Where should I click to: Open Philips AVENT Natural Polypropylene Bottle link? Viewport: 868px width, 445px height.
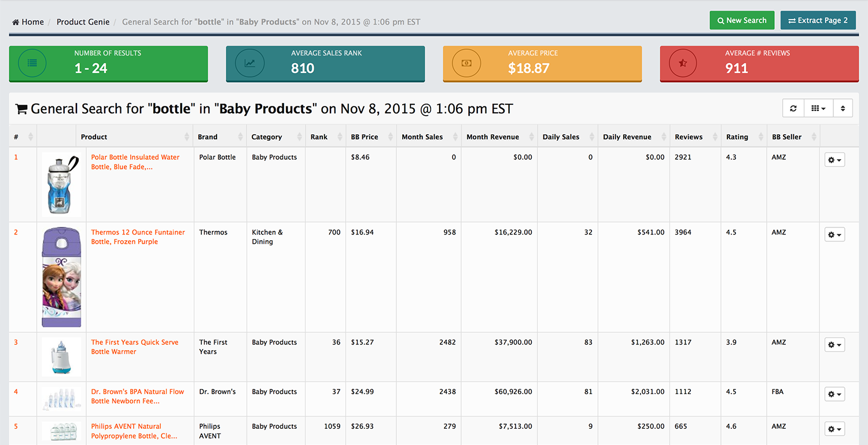pos(134,431)
